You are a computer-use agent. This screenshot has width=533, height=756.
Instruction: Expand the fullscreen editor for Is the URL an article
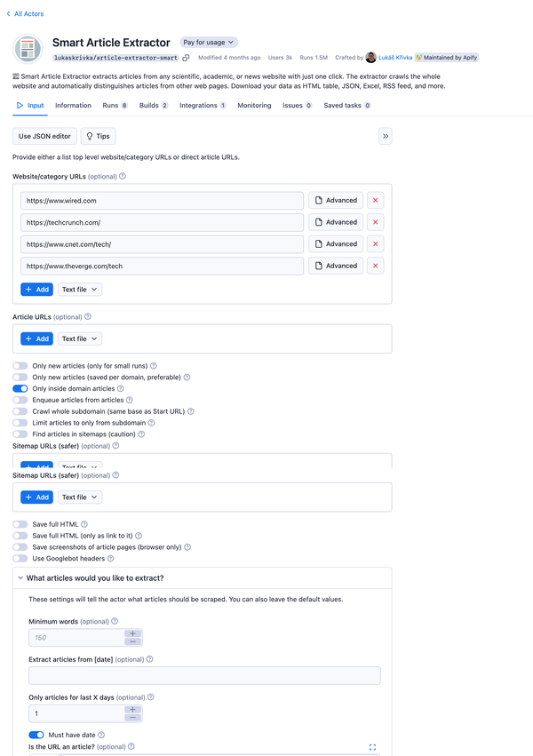coord(372,747)
